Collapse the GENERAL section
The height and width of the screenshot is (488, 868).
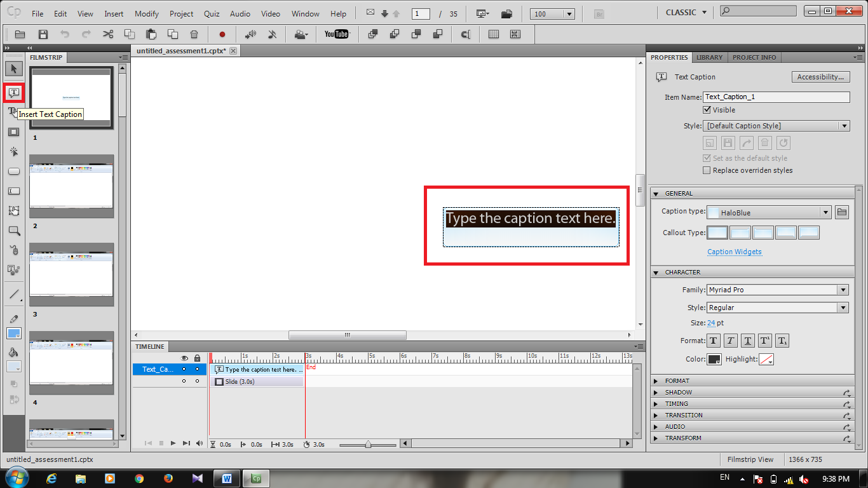pyautogui.click(x=752, y=193)
